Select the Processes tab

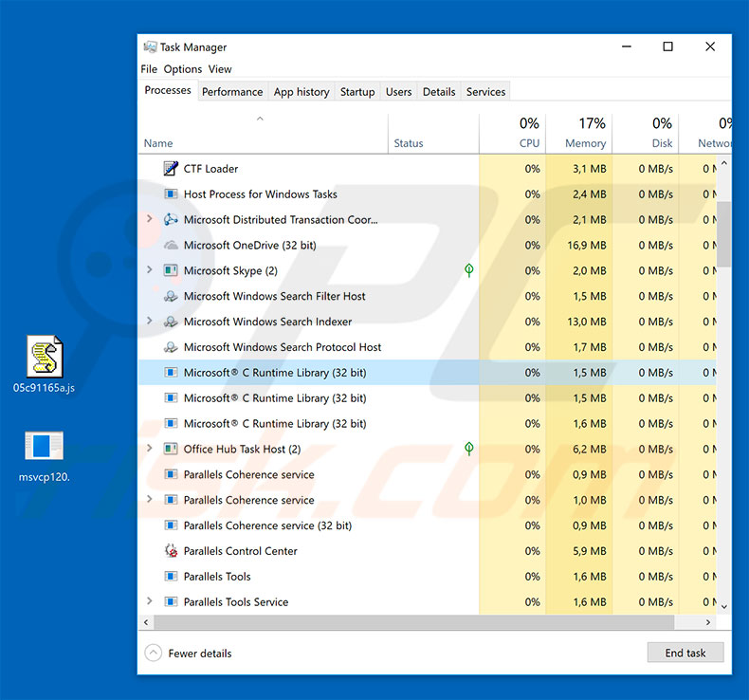[168, 90]
